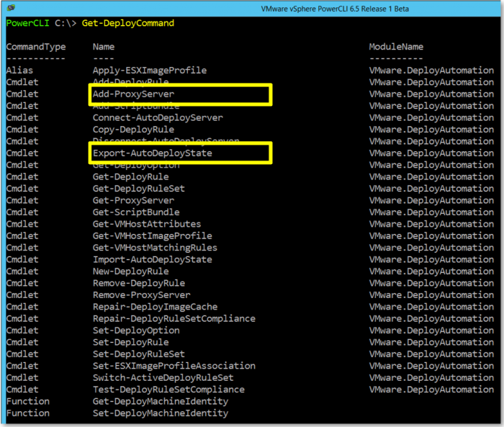Click the Set-DeployOption cmdlet name
This screenshot has height=427, width=504.
coord(136,331)
